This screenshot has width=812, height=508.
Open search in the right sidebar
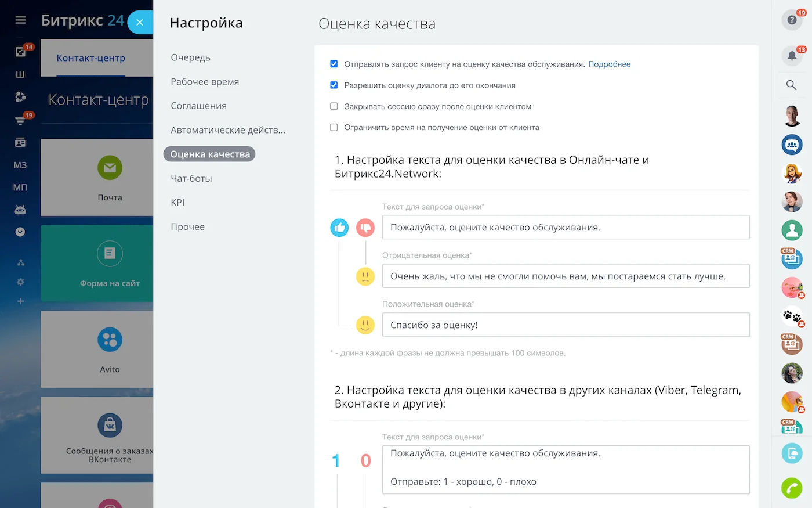(x=791, y=85)
